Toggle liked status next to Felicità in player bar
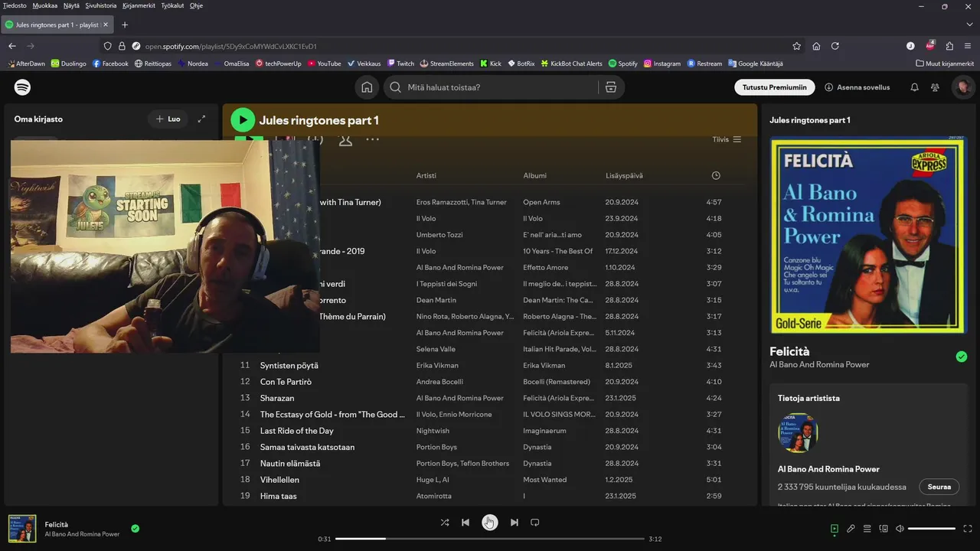 [136, 528]
